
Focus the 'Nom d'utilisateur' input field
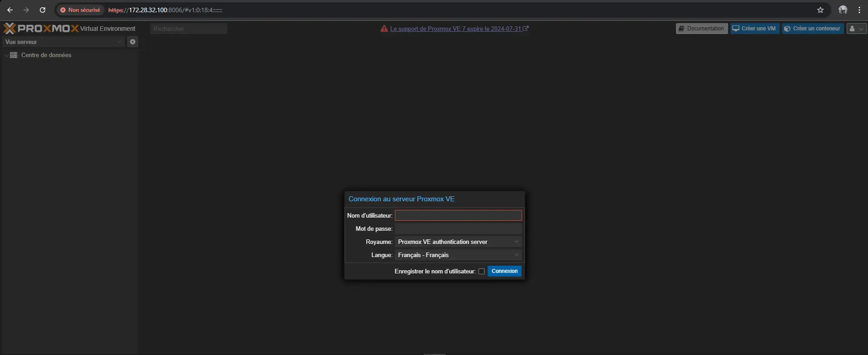click(458, 215)
